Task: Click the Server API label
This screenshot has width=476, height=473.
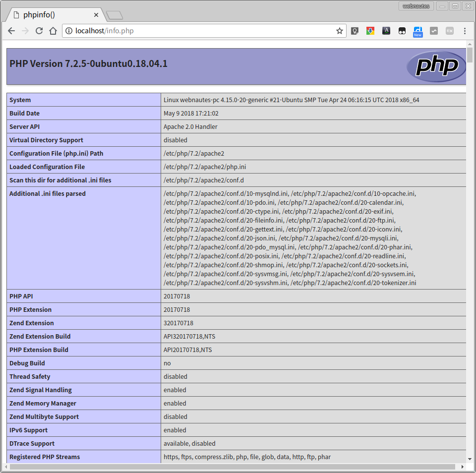Action: click(25, 126)
